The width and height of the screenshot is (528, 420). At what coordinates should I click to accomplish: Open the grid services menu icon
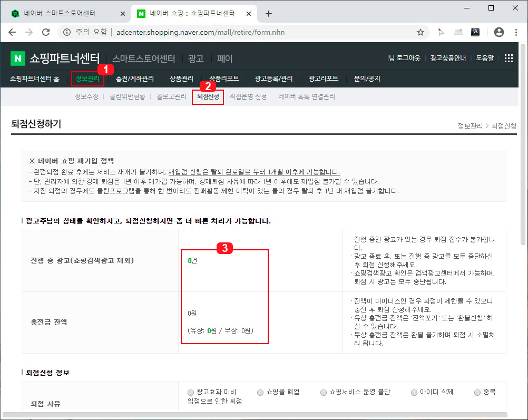pyautogui.click(x=509, y=58)
